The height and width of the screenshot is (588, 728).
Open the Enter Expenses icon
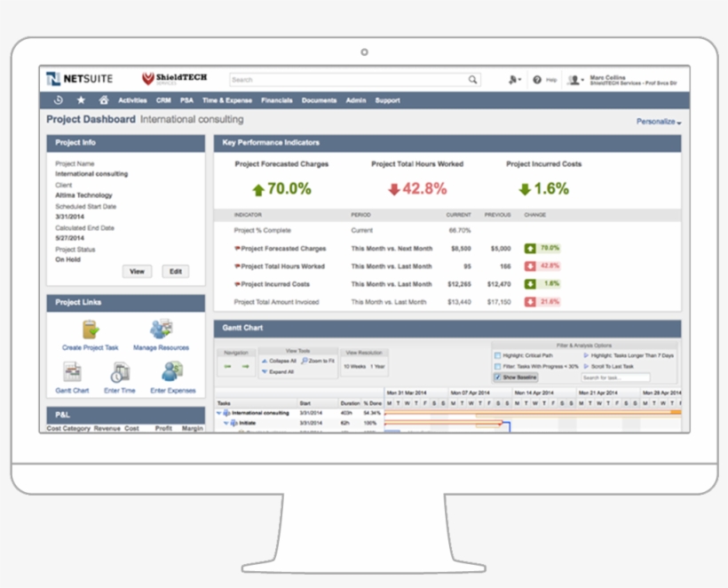(x=169, y=374)
